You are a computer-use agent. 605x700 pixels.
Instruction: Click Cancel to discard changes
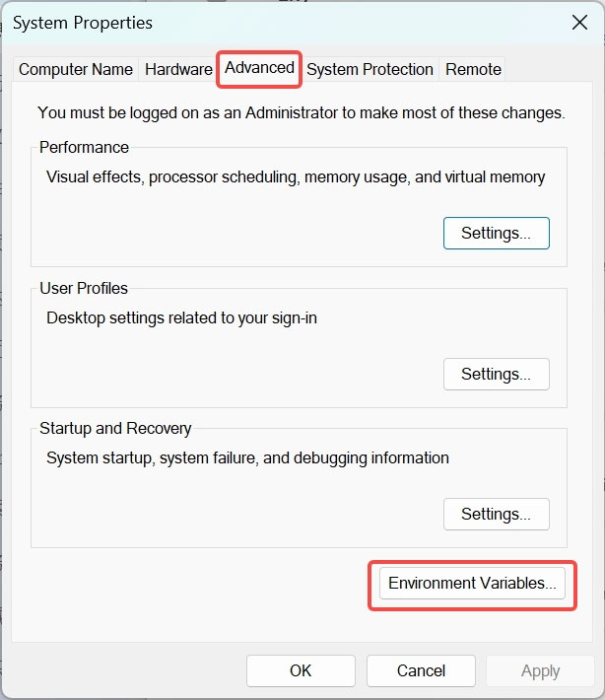click(x=421, y=670)
